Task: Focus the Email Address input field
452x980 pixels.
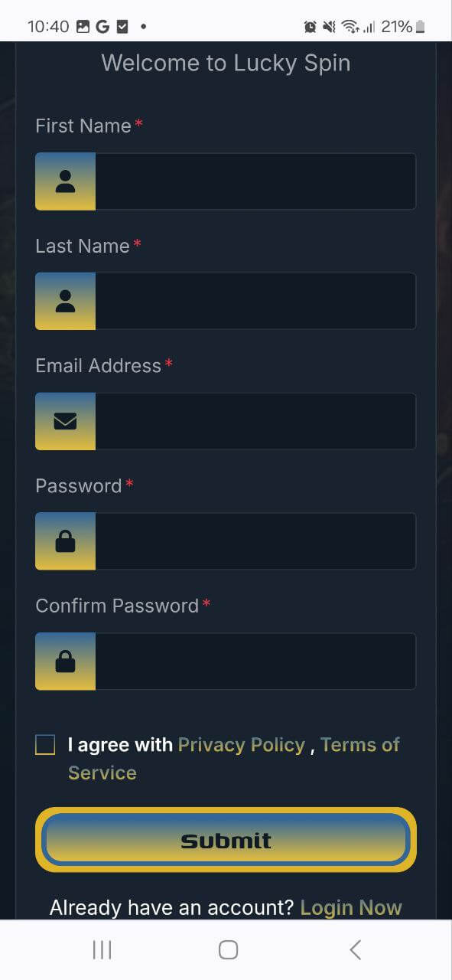Action: [x=255, y=421]
